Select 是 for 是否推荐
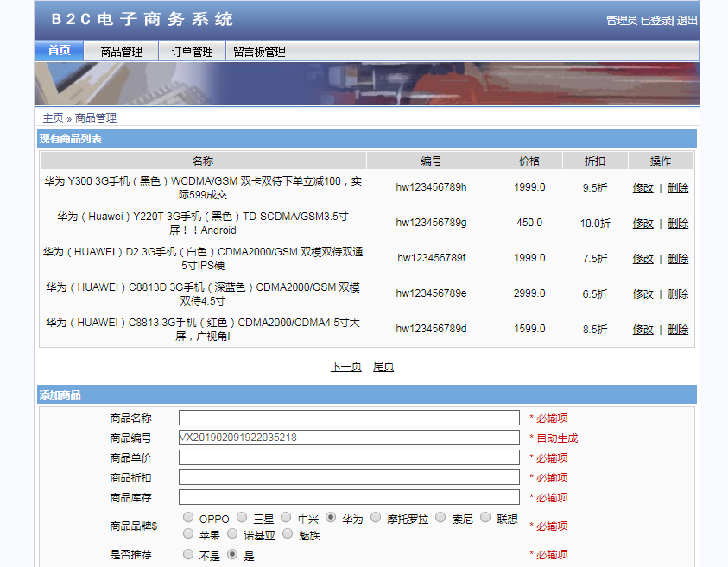 point(232,554)
